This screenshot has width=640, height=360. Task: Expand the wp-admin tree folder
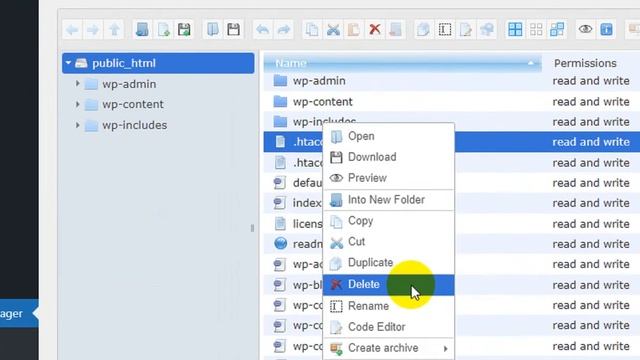pyautogui.click(x=78, y=84)
